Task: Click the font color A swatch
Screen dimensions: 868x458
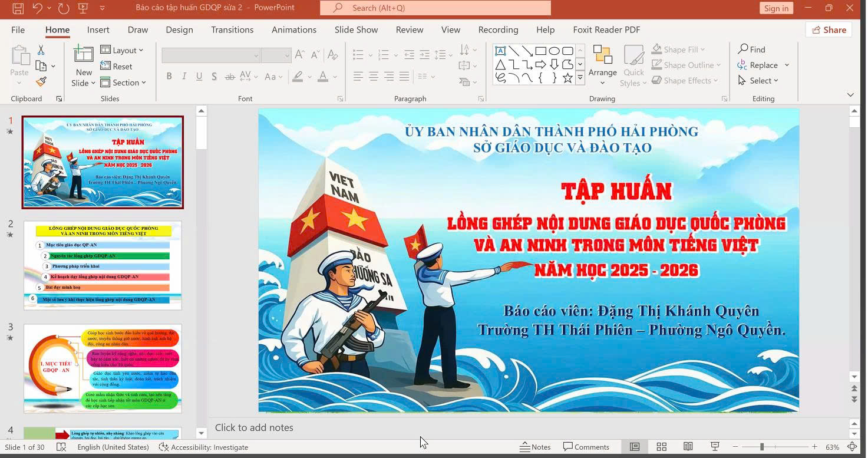Action: tap(323, 76)
